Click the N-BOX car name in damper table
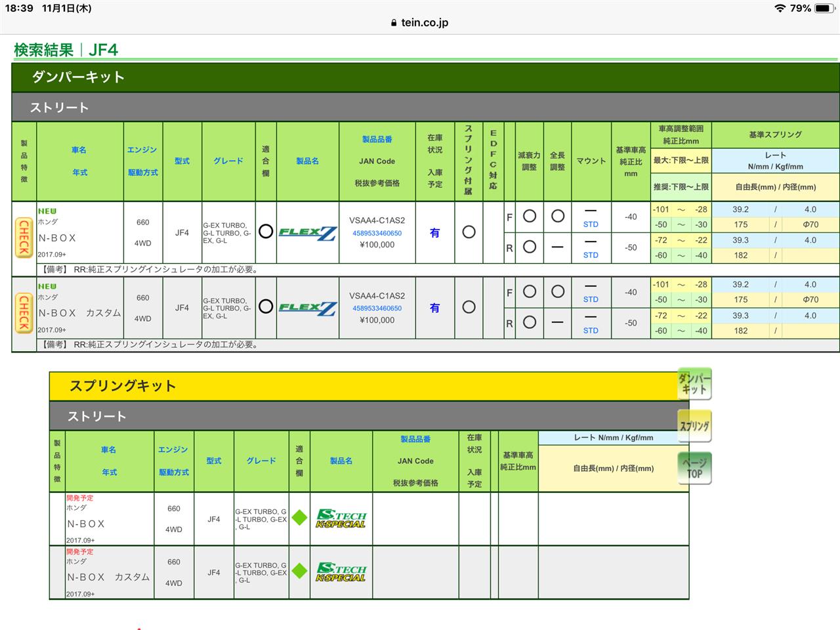 [x=57, y=238]
